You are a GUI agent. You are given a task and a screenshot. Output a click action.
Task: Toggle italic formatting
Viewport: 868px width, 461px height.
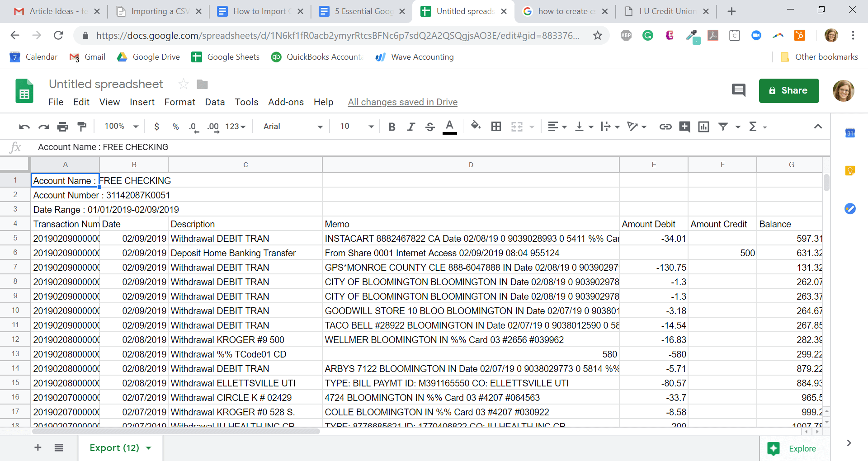coord(410,127)
